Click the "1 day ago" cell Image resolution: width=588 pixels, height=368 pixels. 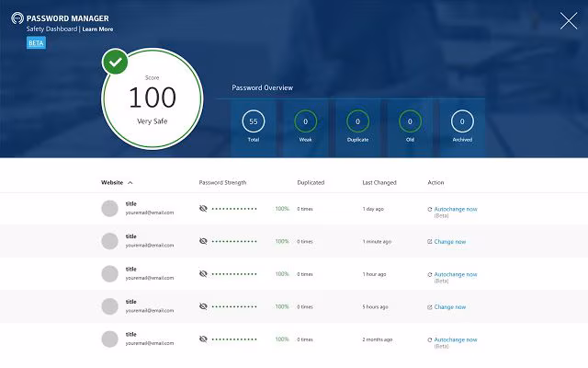[x=373, y=209]
